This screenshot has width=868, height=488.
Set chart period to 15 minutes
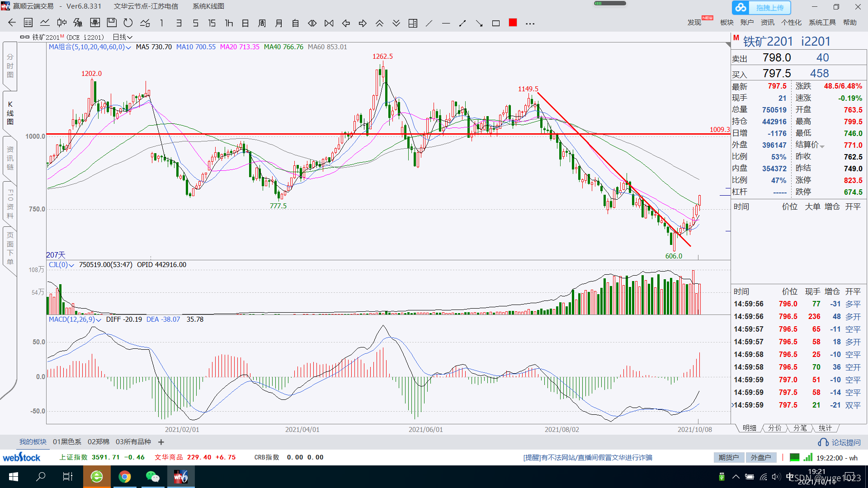[x=212, y=23]
